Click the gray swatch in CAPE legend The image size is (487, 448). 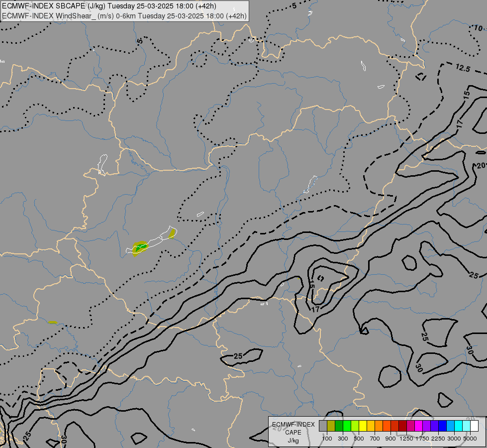click(x=323, y=426)
